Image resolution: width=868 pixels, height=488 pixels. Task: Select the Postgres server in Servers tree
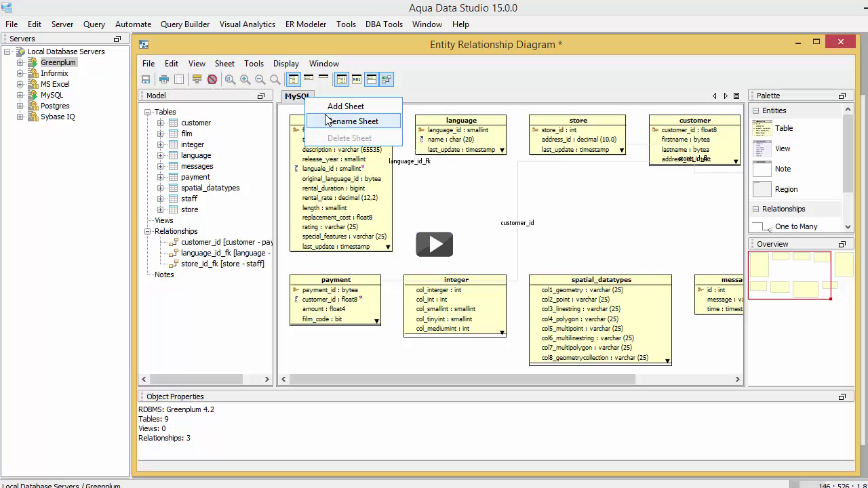(55, 106)
